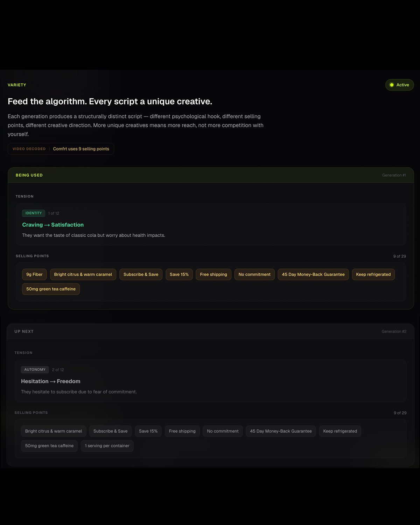420x525 pixels.
Task: Choose 'Free shipping' chip in Up Next card
Action: tap(182, 431)
